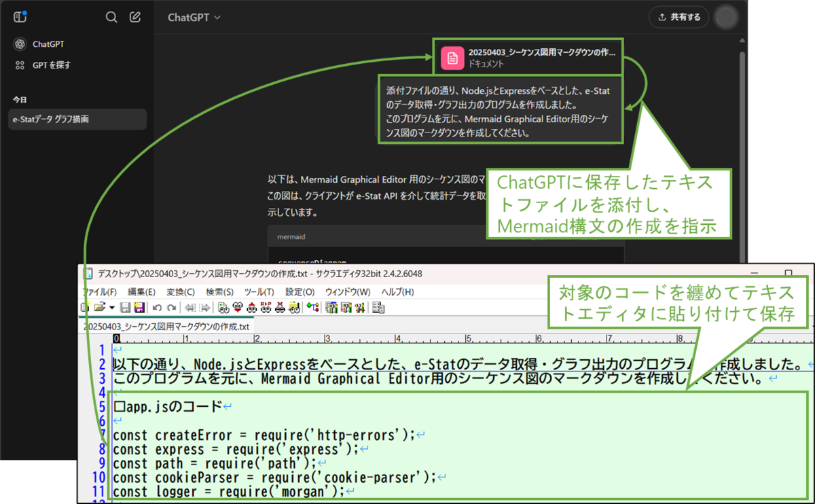
Task: Click the require('http-errors') code line
Action: 264,435
